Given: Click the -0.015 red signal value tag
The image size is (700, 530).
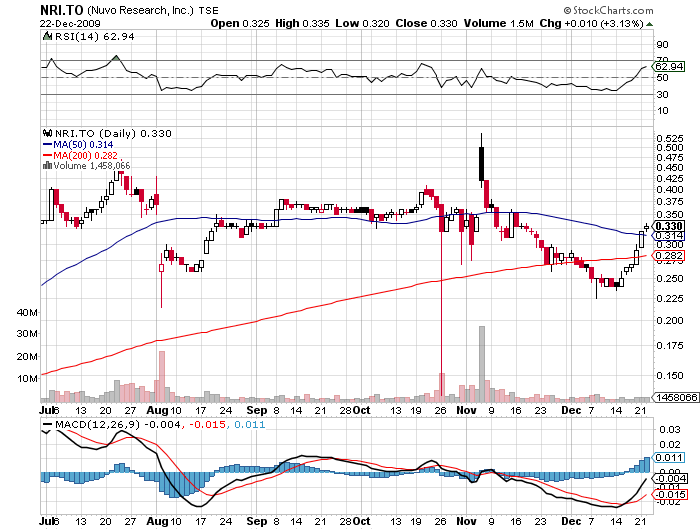Looking at the screenshot, I should pos(669,494).
